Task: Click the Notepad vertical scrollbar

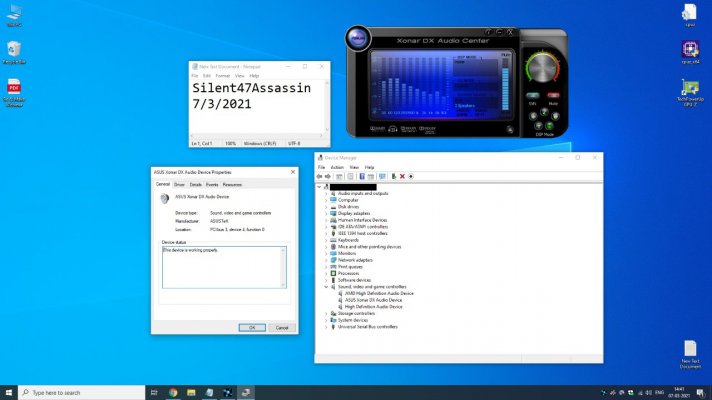Action: coord(327,106)
